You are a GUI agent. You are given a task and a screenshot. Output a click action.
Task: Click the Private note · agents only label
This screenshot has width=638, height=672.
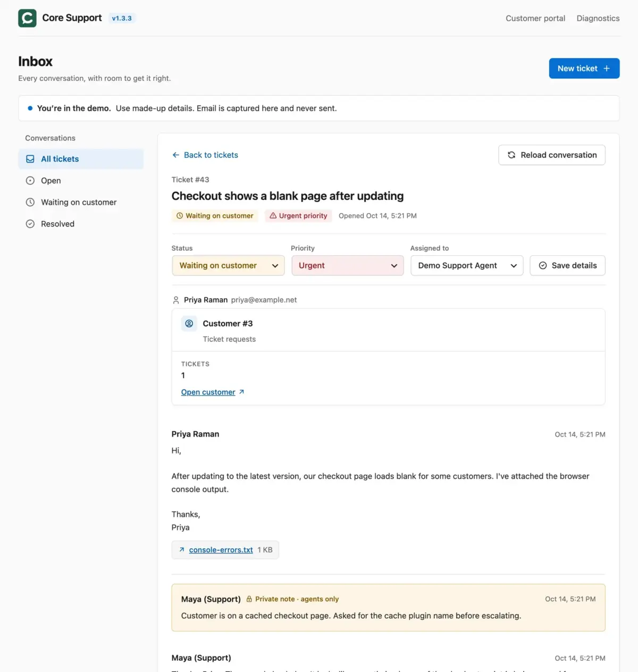click(297, 599)
